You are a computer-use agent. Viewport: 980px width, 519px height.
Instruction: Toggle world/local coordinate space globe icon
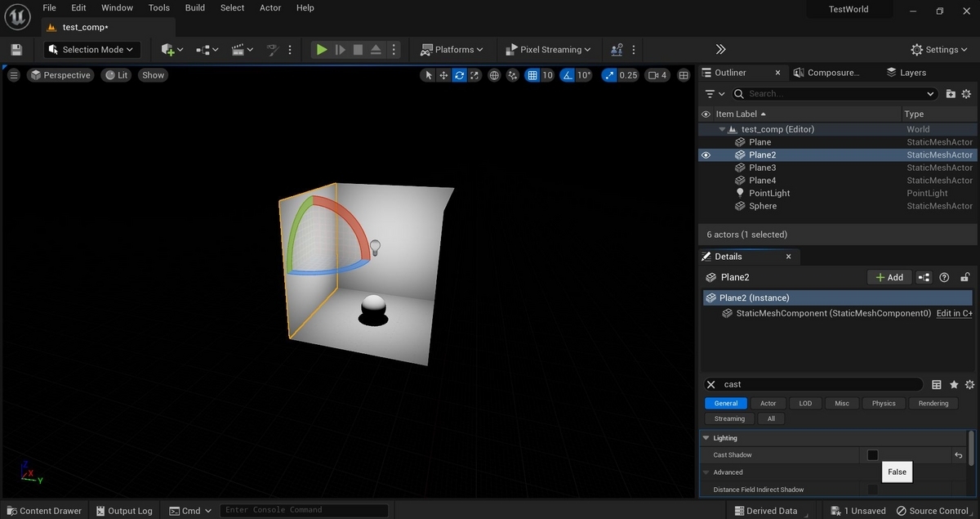coord(494,75)
